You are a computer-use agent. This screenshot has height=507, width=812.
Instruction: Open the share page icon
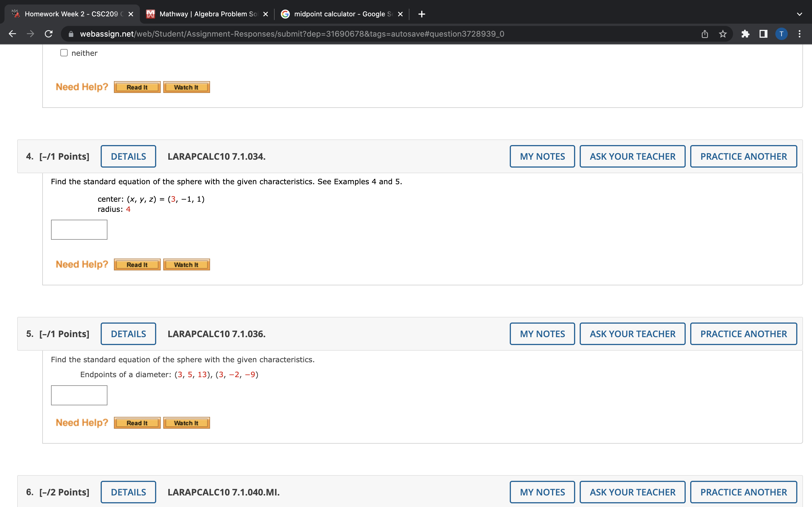point(705,34)
